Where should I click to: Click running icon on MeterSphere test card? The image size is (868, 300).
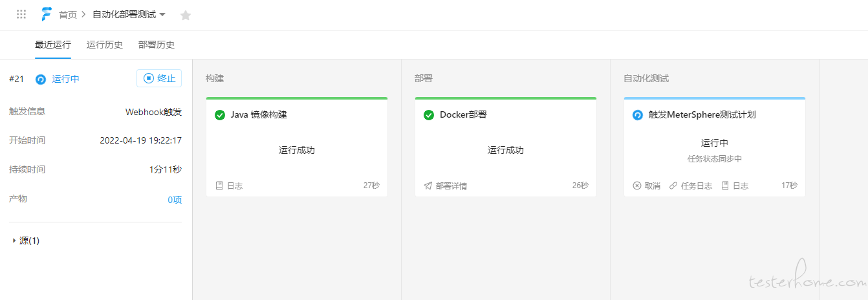(x=638, y=115)
